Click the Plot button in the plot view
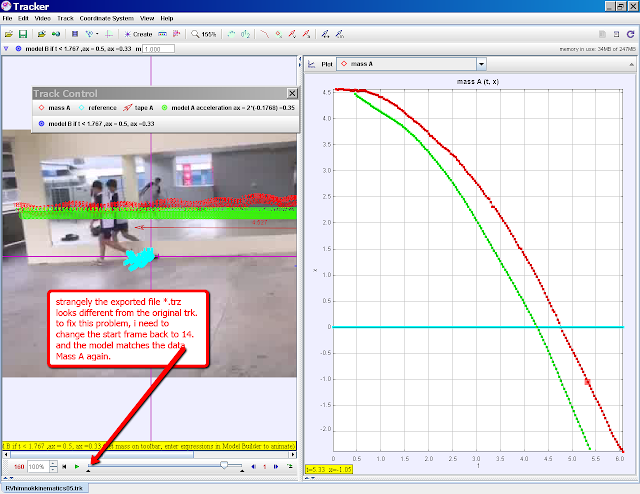The image size is (640, 494). [327, 64]
